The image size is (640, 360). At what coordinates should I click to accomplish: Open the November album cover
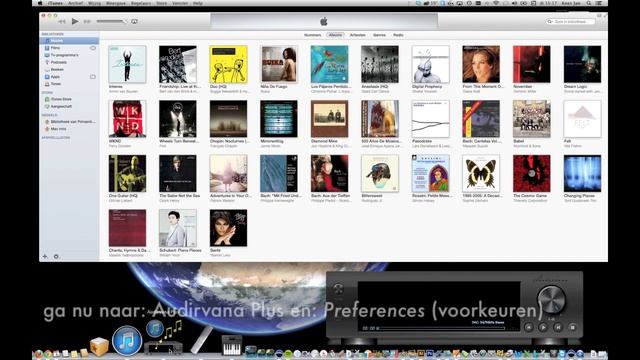532,64
